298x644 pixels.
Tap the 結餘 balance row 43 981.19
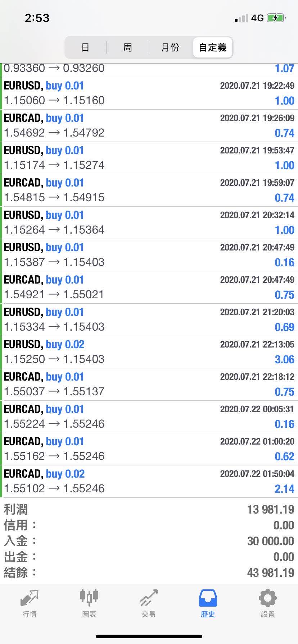click(x=149, y=572)
